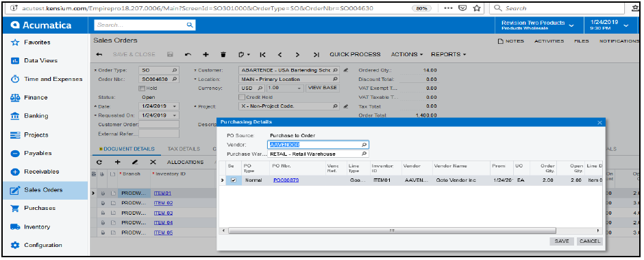Open the FILES panel
Image resolution: width=644 pixels, height=260 pixels.
pos(581,41)
